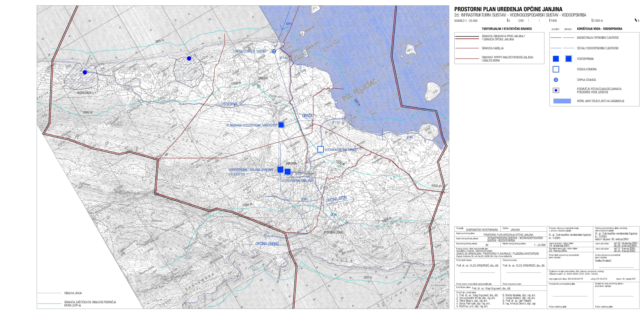Click the hollow square Vodna komora "Drače" symbol
This screenshot has width=644, height=314.
(x=321, y=149)
